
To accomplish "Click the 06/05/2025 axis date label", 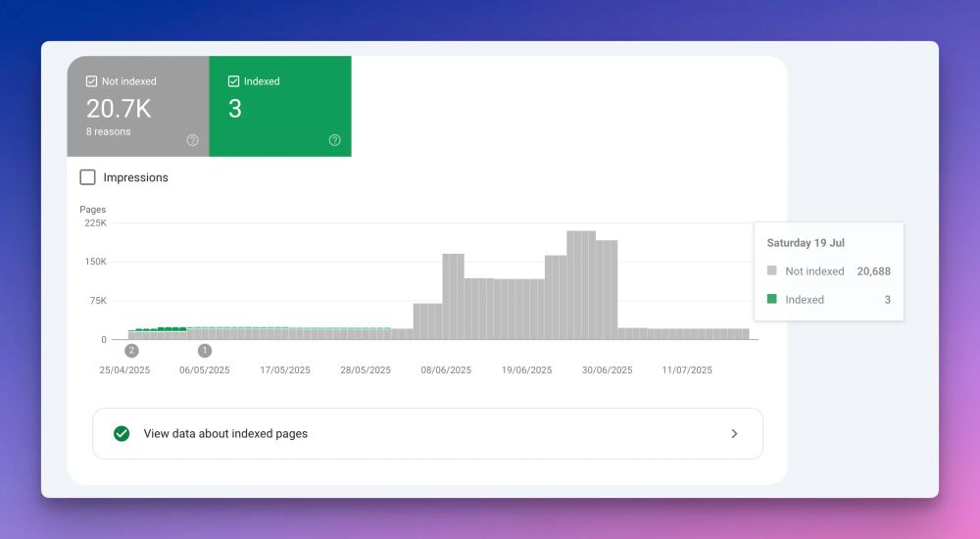I will [x=205, y=369].
